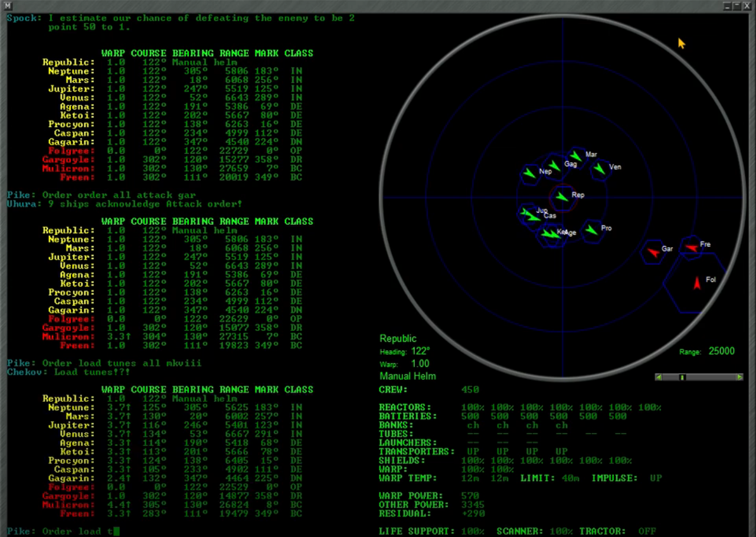Close the game window
756x537 pixels.
748,6
